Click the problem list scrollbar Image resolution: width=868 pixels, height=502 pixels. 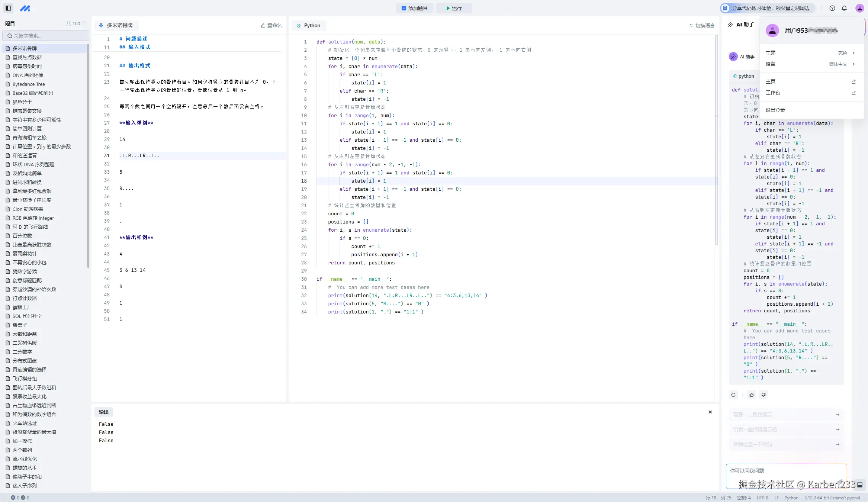(x=88, y=156)
